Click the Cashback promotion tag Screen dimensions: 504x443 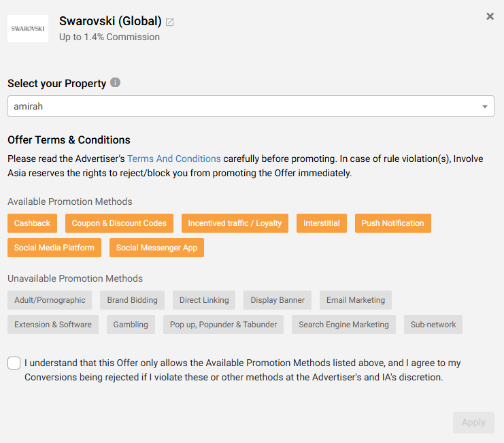(x=33, y=223)
